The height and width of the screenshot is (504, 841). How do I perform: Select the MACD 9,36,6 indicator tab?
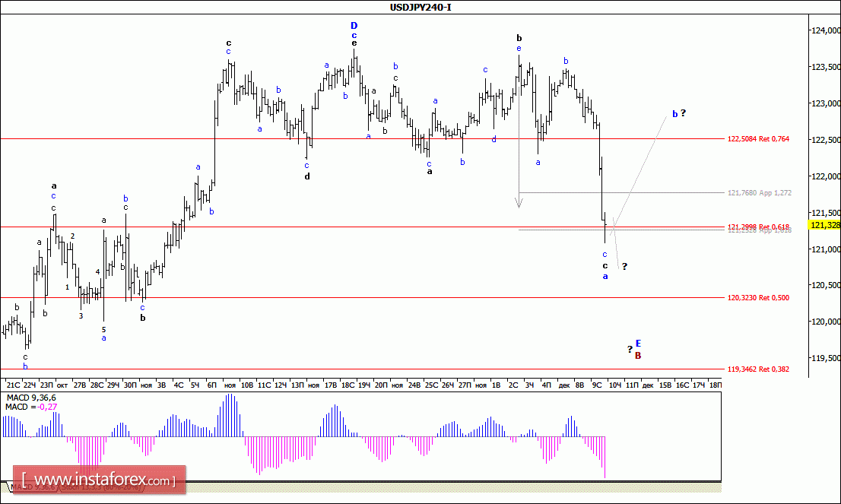pyautogui.click(x=32, y=487)
